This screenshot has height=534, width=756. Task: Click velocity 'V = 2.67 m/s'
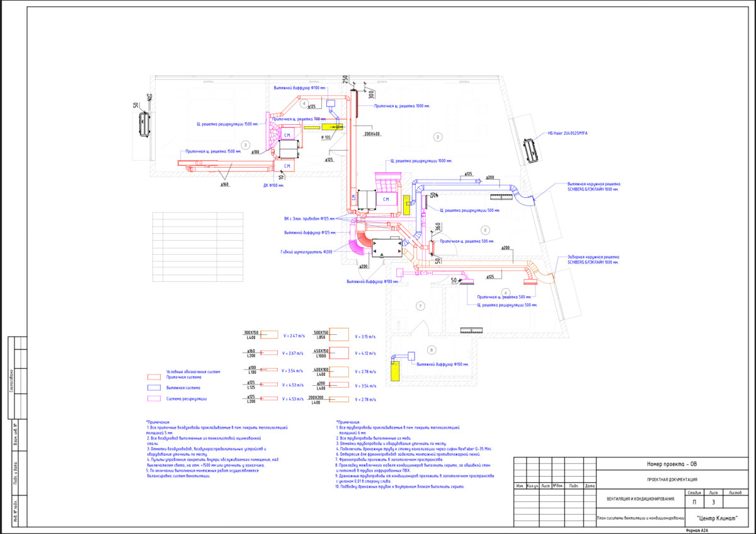tap(293, 354)
